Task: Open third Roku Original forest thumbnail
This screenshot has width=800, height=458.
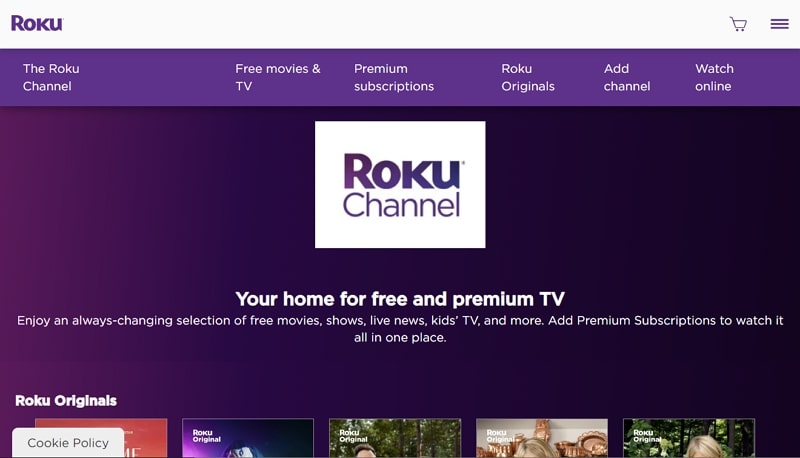Action: (395, 438)
